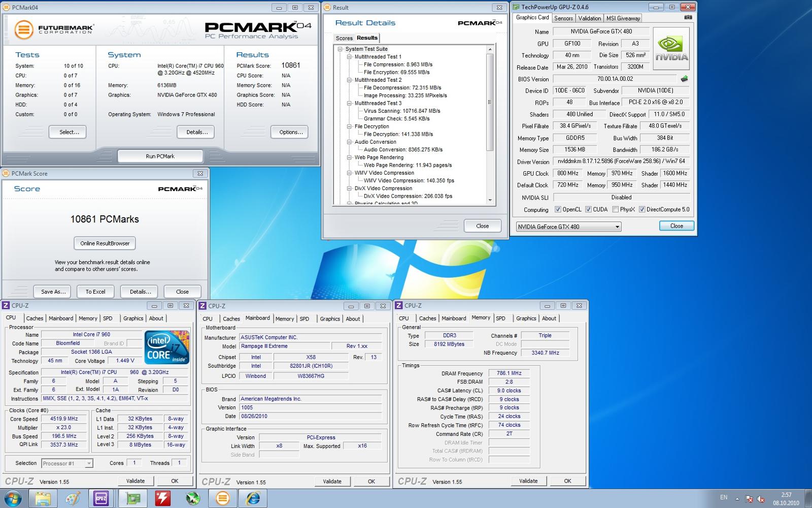Launch Internet Explorer from the taskbar
The height and width of the screenshot is (508, 812).
click(x=253, y=498)
